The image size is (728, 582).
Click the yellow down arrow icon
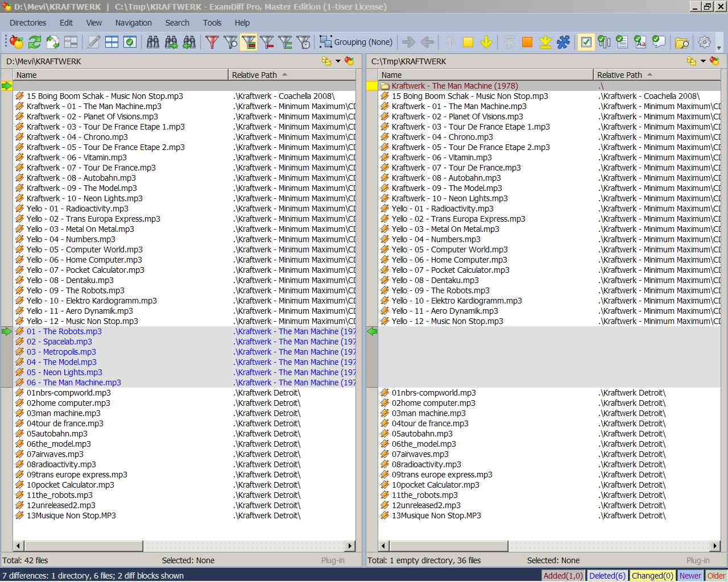click(x=486, y=42)
